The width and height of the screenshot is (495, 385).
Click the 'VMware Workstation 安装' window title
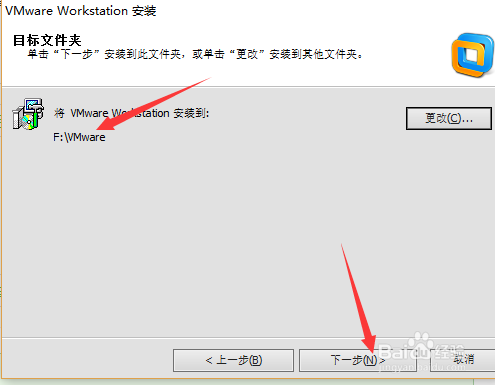(81, 11)
